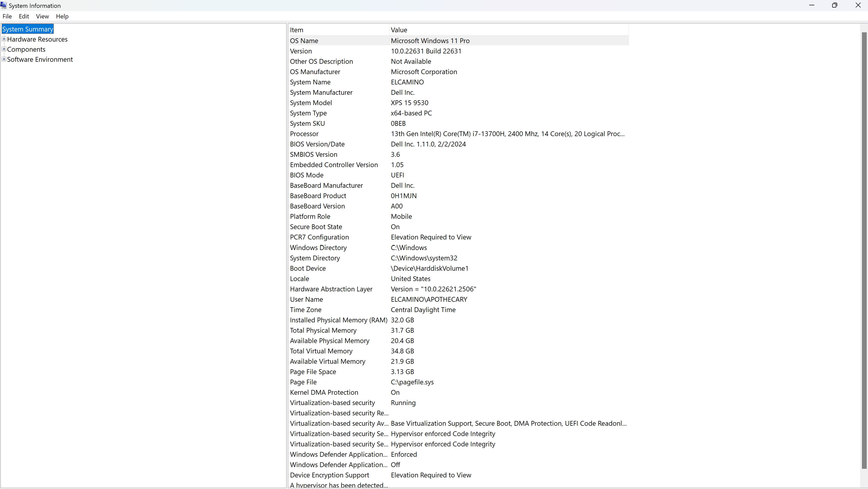The height and width of the screenshot is (489, 868).
Task: Restore down the System Information window
Action: pos(834,5)
